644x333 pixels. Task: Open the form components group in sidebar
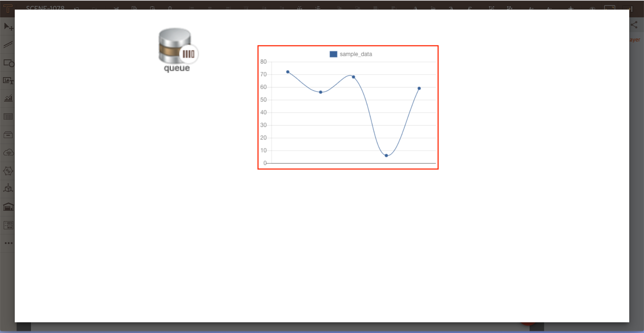pyautogui.click(x=8, y=225)
